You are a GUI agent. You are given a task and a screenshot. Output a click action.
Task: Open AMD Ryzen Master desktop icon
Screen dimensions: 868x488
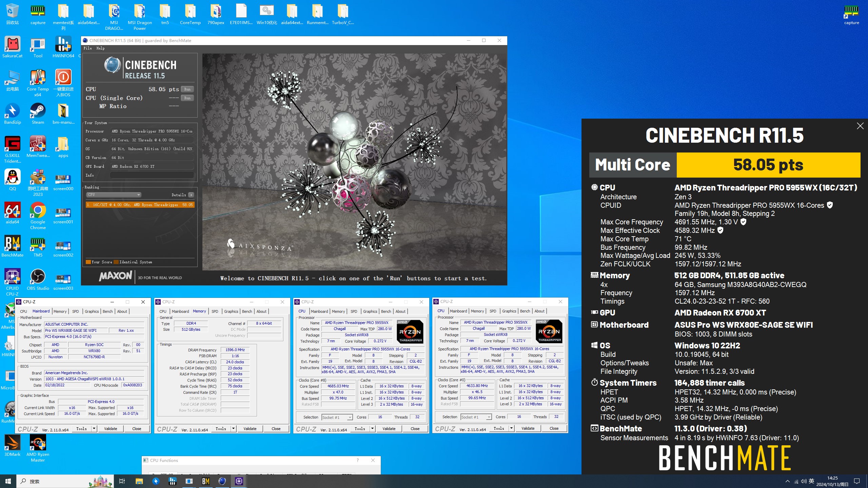(38, 448)
